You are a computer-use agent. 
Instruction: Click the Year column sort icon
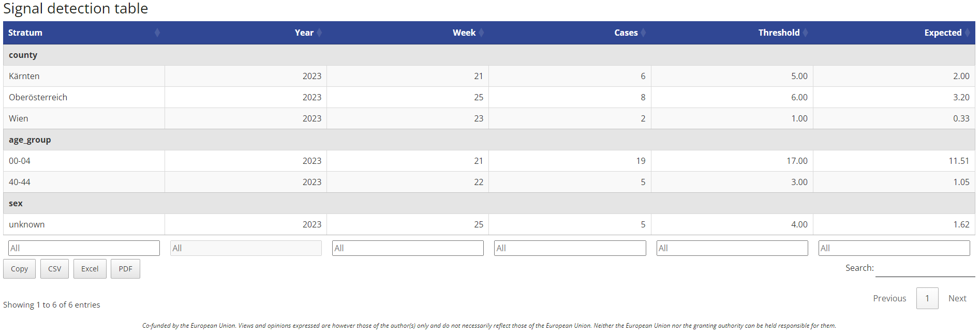319,33
